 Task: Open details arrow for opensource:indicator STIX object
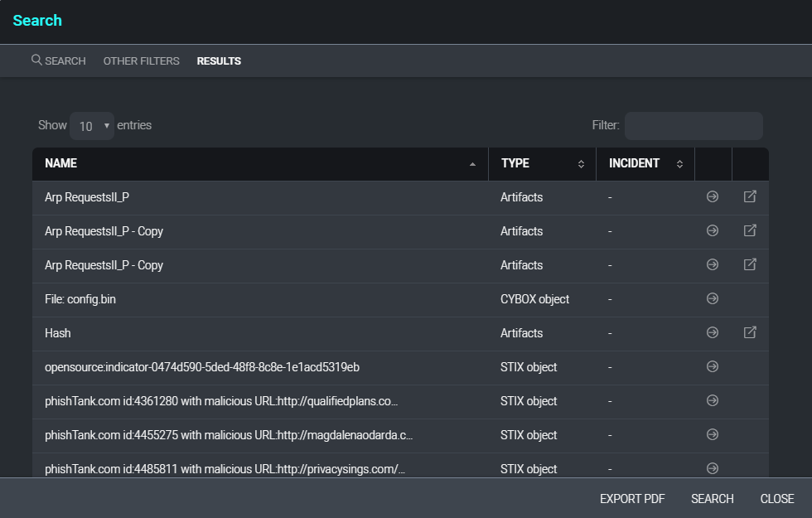coord(712,366)
